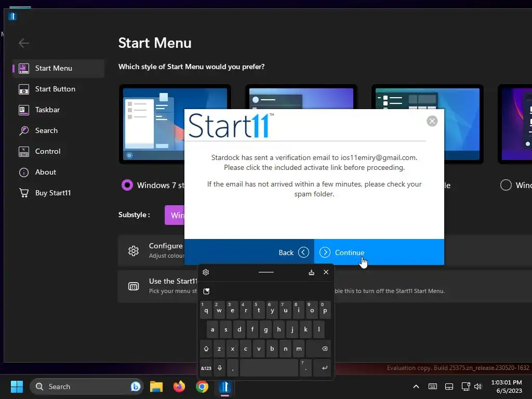Viewport: 532px width, 399px height.
Task: Tap the Enter key on touch keyboard
Action: point(322,368)
